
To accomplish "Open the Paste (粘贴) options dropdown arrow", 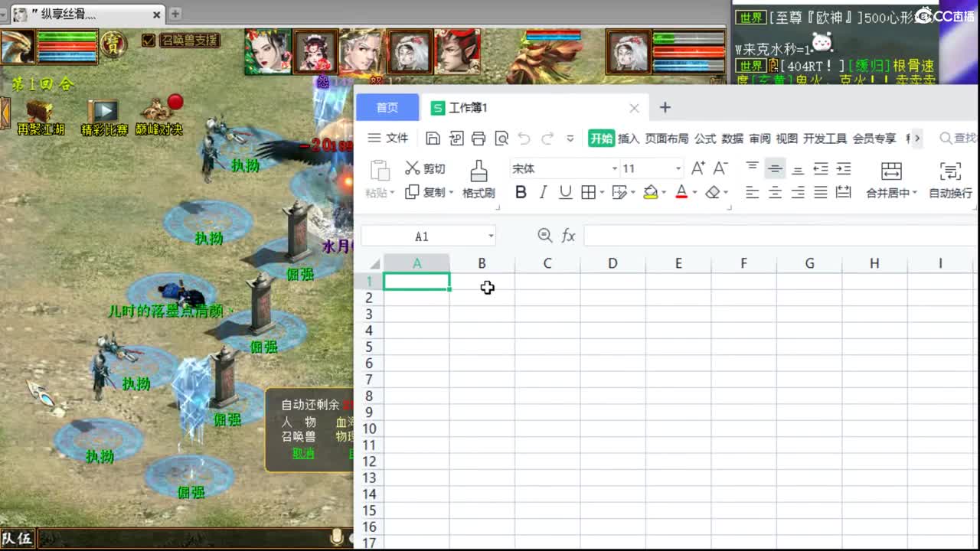I will coord(394,193).
